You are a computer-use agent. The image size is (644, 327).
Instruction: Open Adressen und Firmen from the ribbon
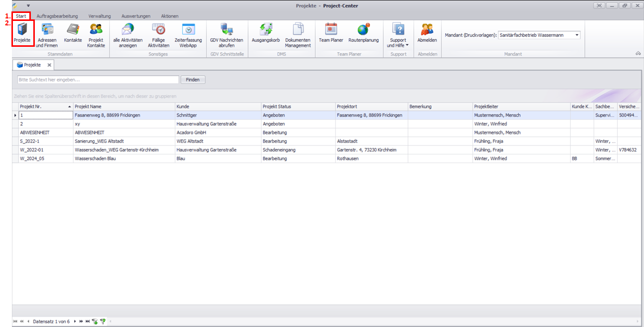coord(47,34)
